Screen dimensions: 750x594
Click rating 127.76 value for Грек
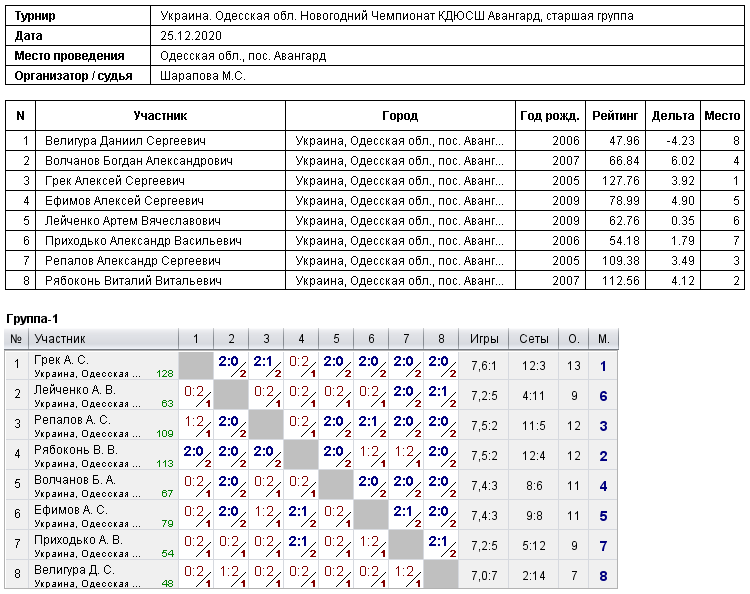(620, 181)
